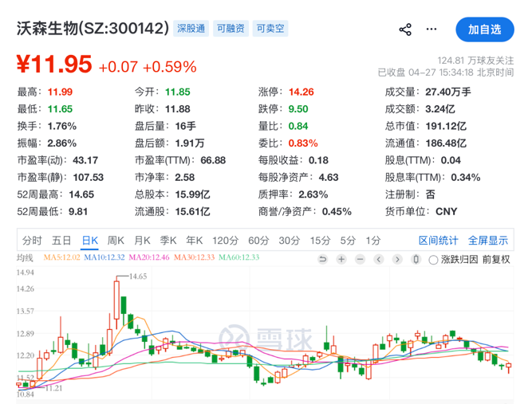532x404 pixels.
Task: Switch to the 60分 interval tab
Action: (x=258, y=240)
